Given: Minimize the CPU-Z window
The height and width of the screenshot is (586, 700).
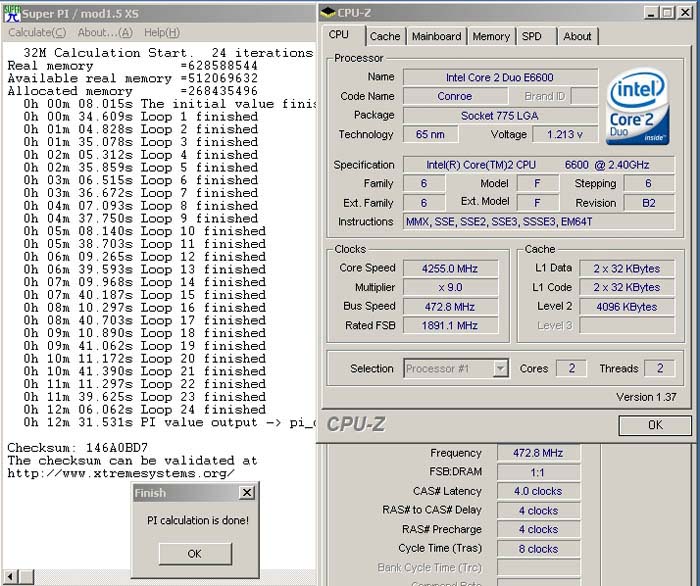Looking at the screenshot, I should pyautogui.click(x=651, y=13).
